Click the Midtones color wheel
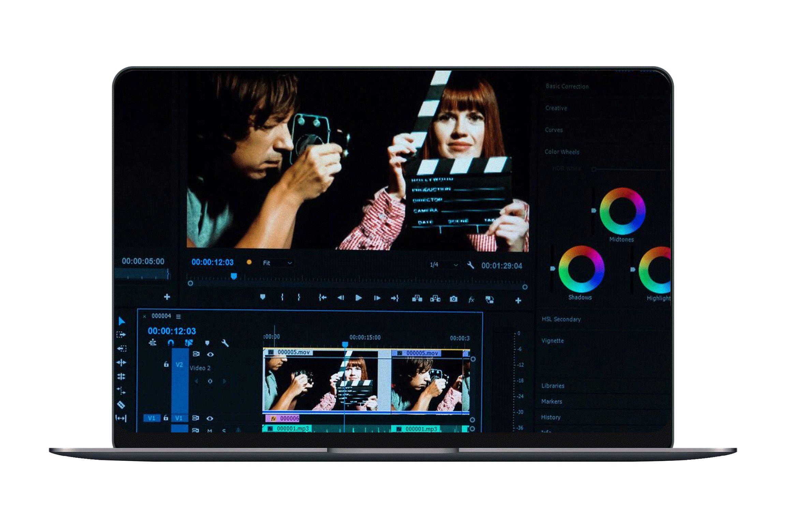 tap(622, 211)
